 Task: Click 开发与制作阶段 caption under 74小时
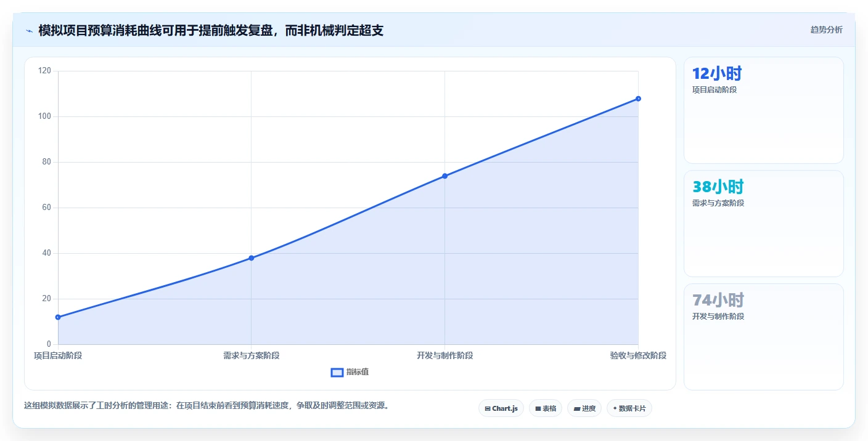(718, 317)
